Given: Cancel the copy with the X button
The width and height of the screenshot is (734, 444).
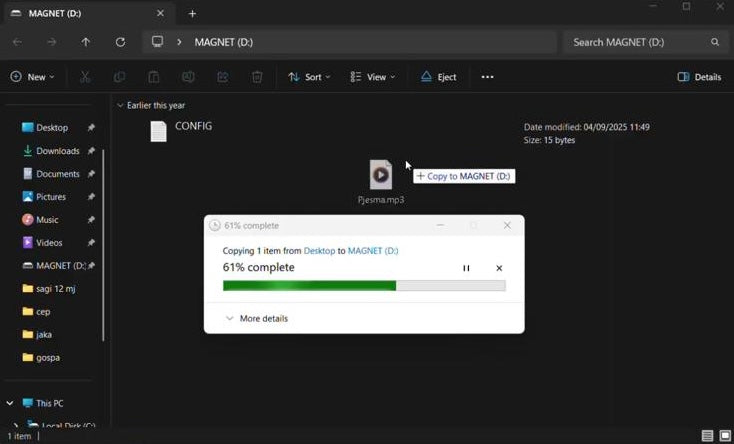Looking at the screenshot, I should pos(499,268).
